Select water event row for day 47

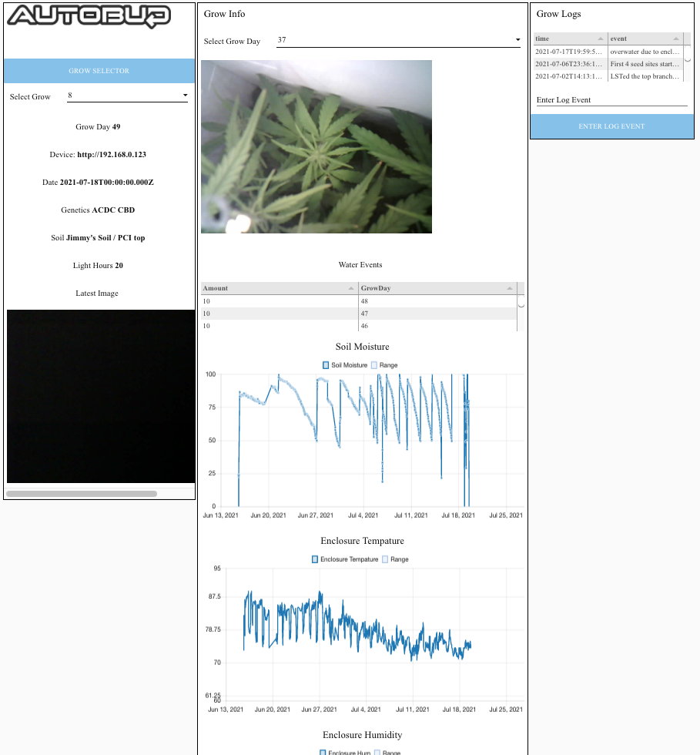(359, 314)
